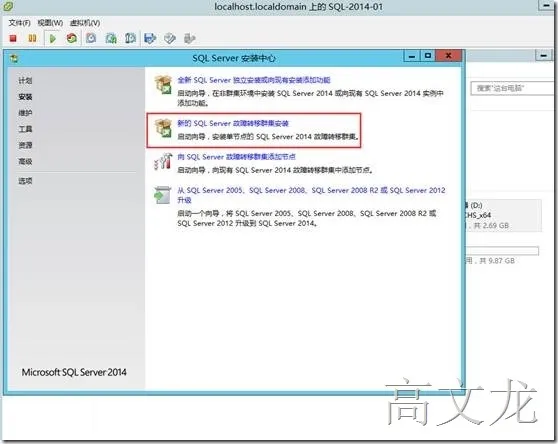Open the snapshot manager icon
Screen dimensions: 558x444
[x=130, y=38]
